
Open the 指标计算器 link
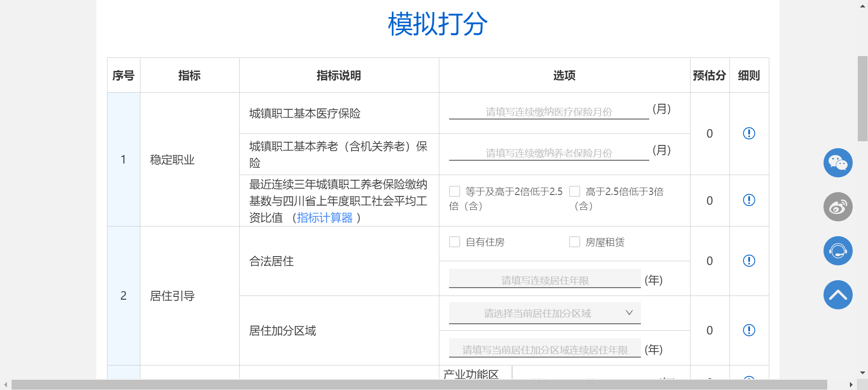pyautogui.click(x=324, y=218)
